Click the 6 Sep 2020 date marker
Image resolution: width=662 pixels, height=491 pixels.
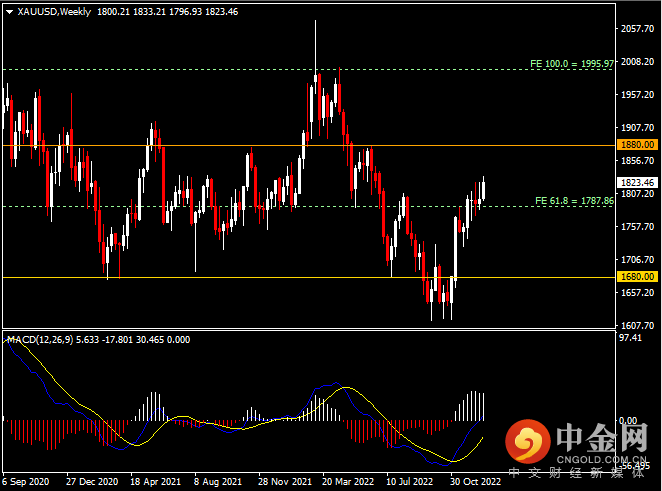[x=28, y=480]
